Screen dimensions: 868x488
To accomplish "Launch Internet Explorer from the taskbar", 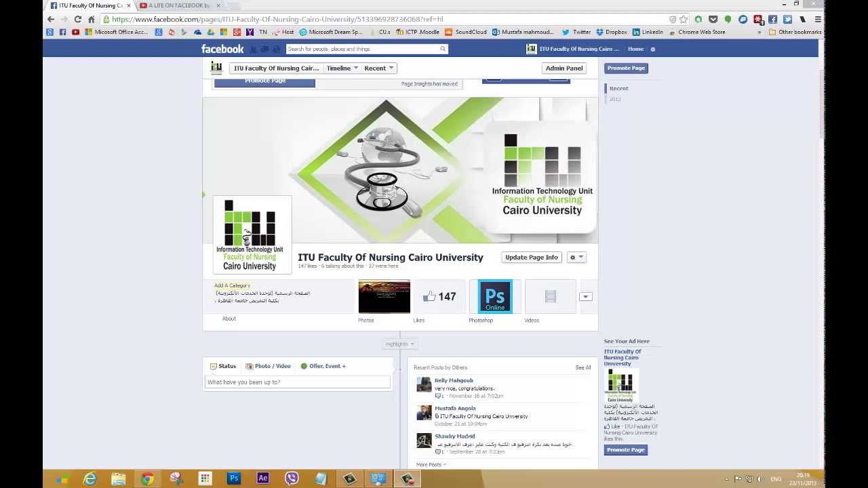I will pos(90,479).
